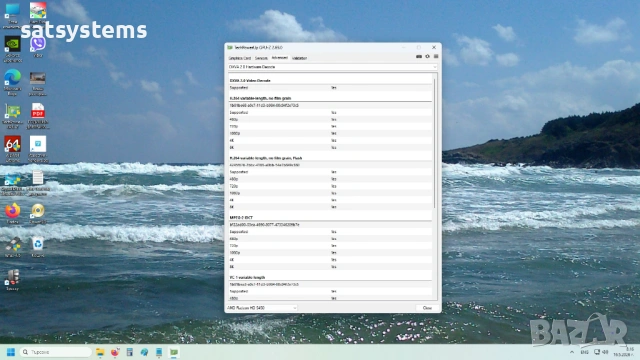Open the AIDA64 desktop shortcut
Viewport: 640px width, 360px height.
click(x=13, y=149)
